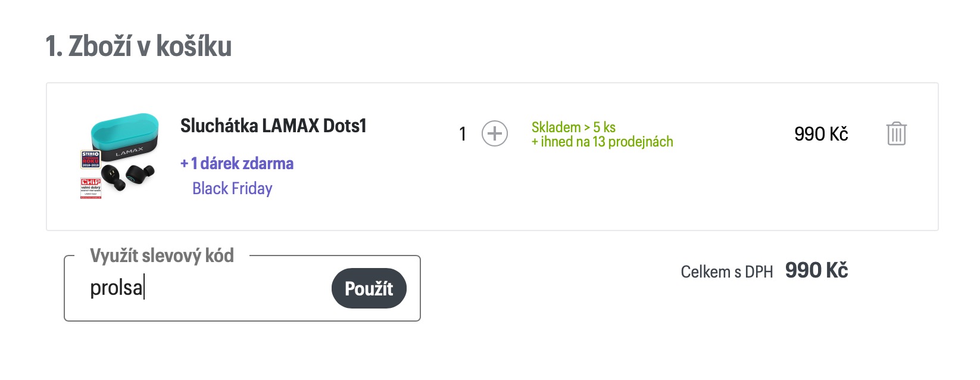Open the '+1 dárek zdarma' gift link
980x380 pixels.
(x=237, y=163)
